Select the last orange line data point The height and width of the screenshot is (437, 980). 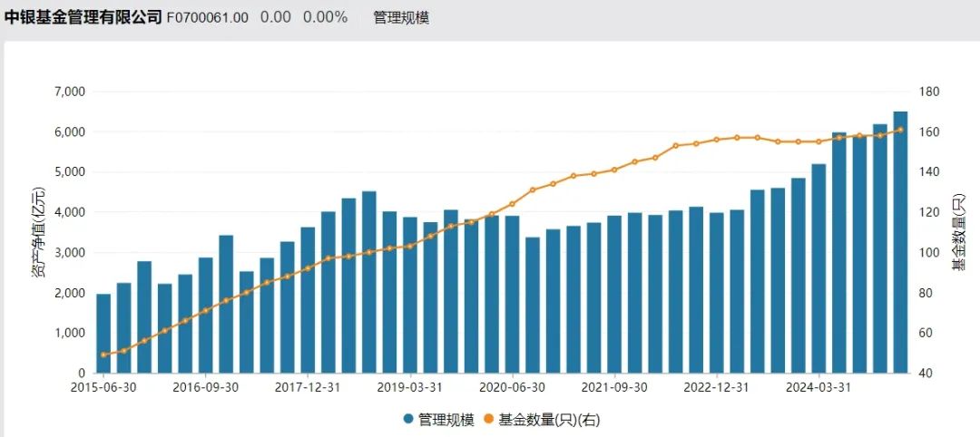tap(900, 130)
